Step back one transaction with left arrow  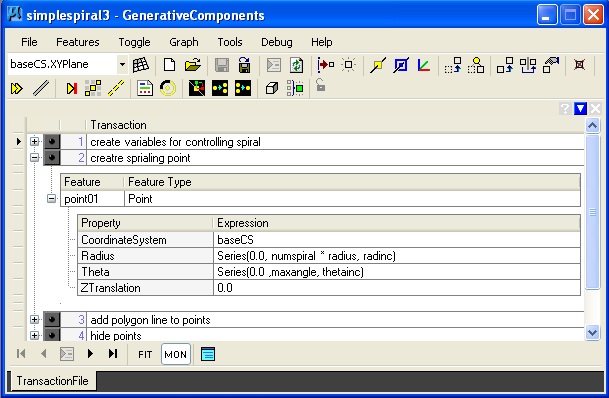(x=44, y=354)
